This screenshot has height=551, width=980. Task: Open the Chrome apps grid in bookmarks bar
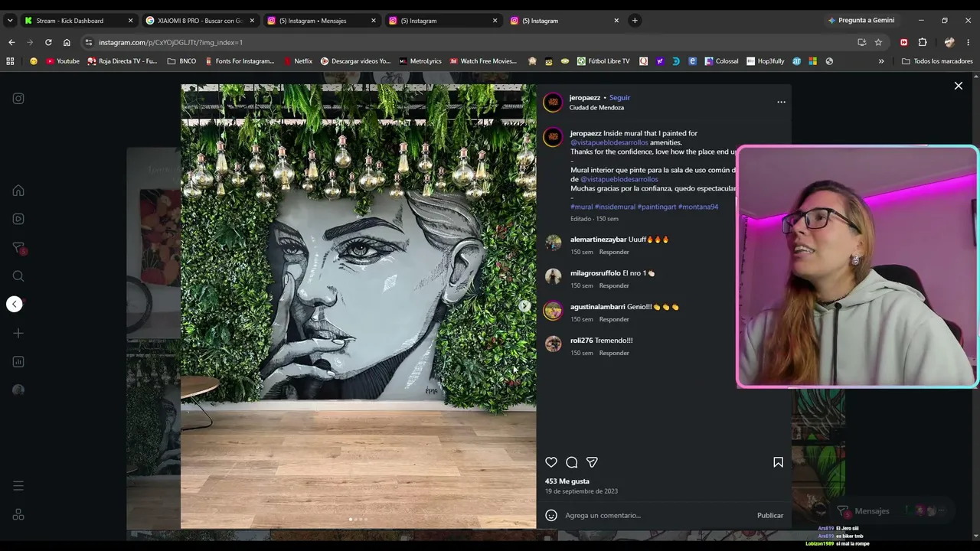click(10, 61)
